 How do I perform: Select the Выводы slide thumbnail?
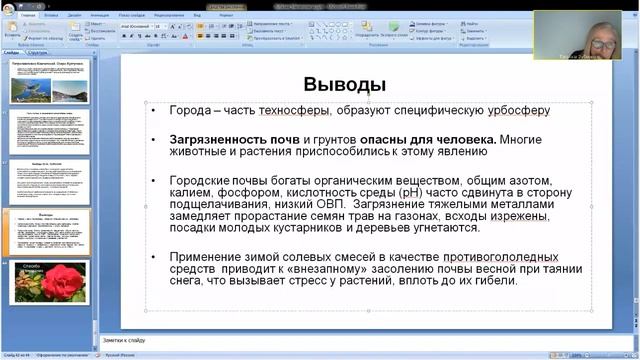click(49, 233)
